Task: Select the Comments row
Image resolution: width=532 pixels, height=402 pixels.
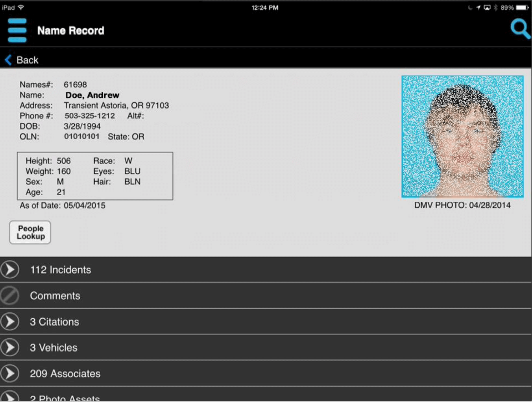Action: click(x=266, y=296)
